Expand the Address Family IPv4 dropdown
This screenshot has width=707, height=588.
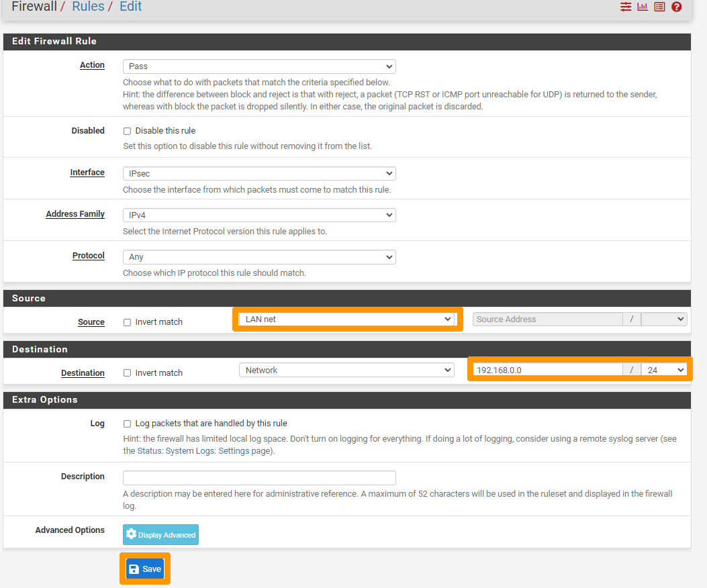(x=259, y=215)
